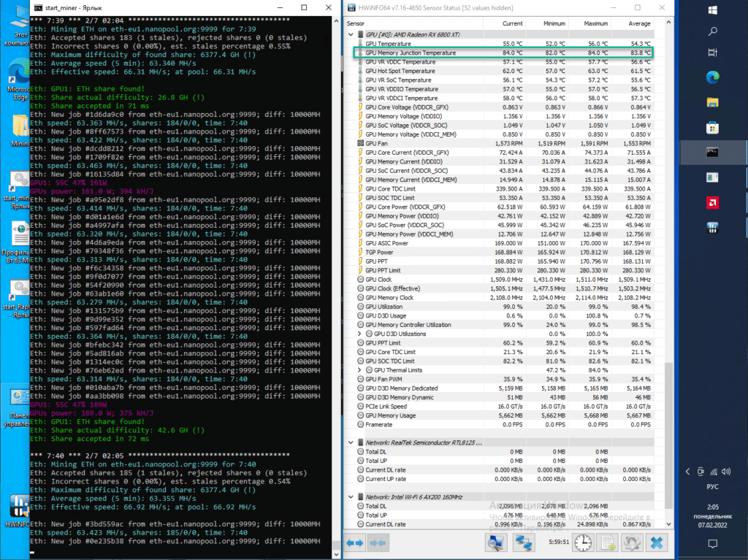The width and height of the screenshot is (748, 560).
Task: Open the notification center icon
Action: click(x=713, y=544)
